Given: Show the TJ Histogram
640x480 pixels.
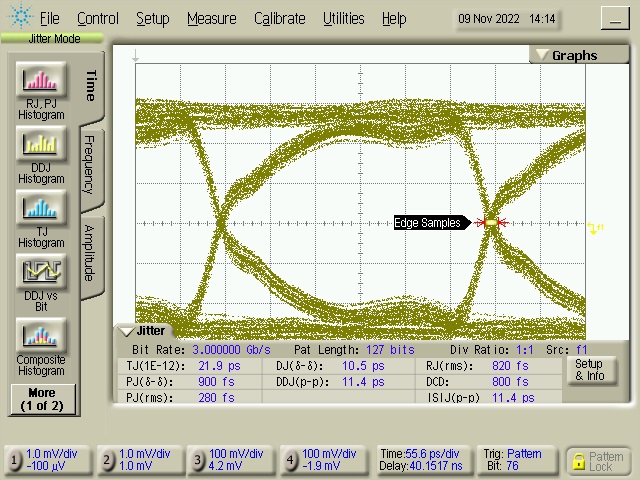Looking at the screenshot, I should 41,209.
